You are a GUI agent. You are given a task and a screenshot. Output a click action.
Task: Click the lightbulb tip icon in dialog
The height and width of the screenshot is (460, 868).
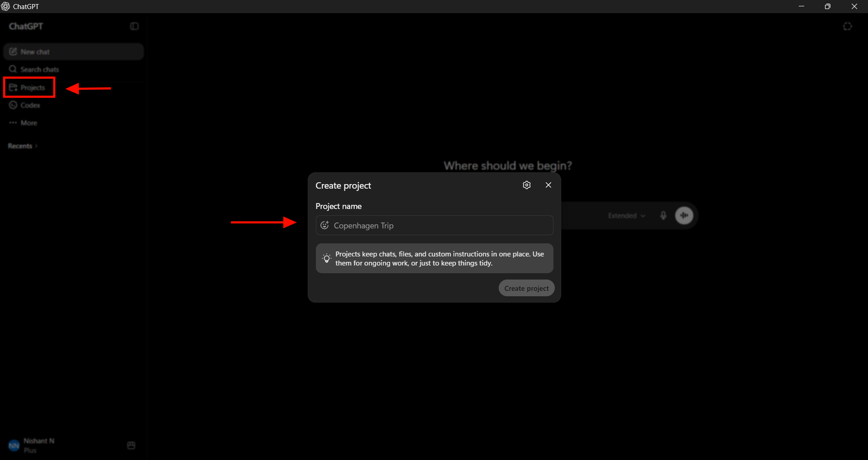click(326, 258)
